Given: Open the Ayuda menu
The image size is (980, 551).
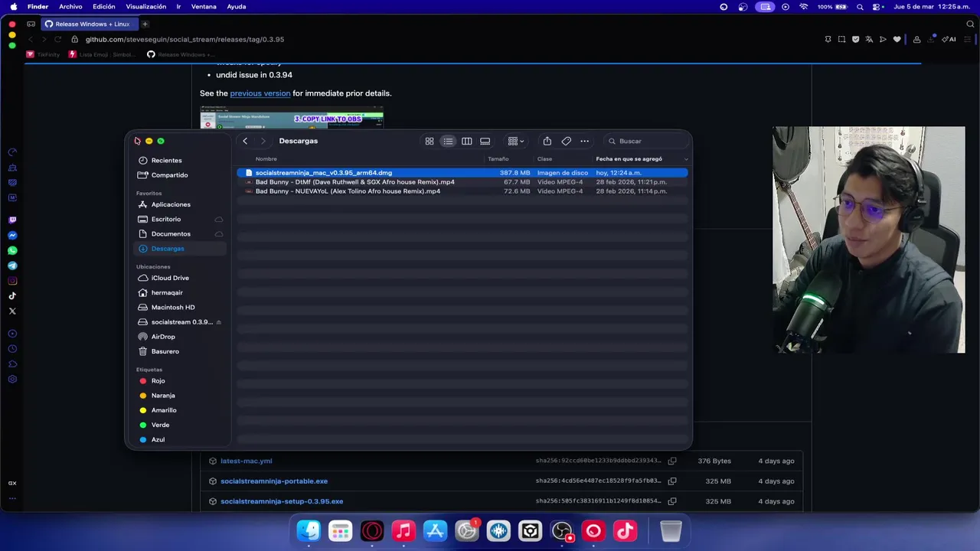Looking at the screenshot, I should (x=237, y=7).
